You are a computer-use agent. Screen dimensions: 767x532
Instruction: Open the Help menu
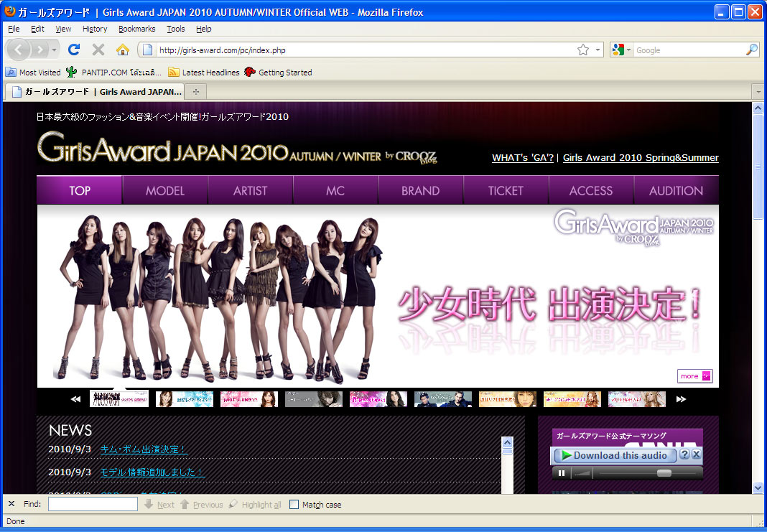coord(204,29)
